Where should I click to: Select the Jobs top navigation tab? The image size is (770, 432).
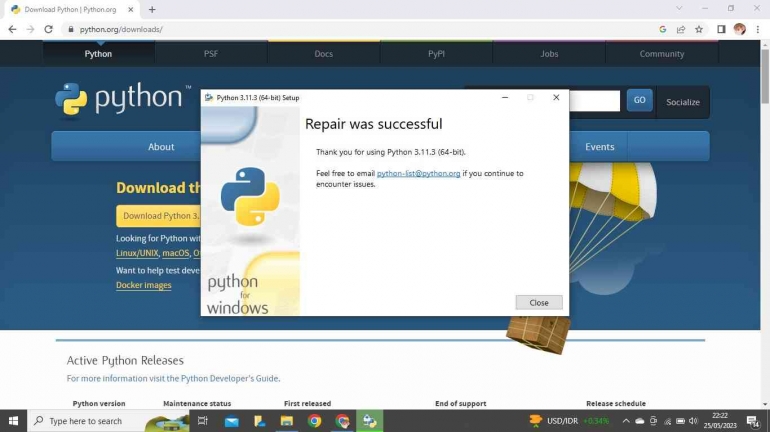(549, 54)
